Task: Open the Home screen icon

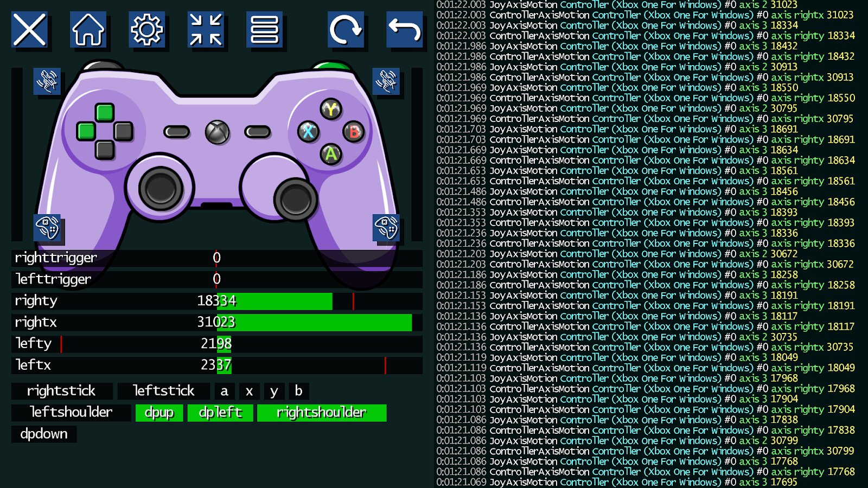Action: pyautogui.click(x=88, y=31)
